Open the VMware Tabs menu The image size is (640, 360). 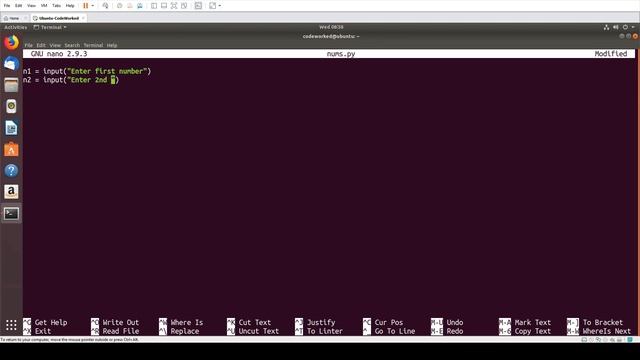click(57, 6)
